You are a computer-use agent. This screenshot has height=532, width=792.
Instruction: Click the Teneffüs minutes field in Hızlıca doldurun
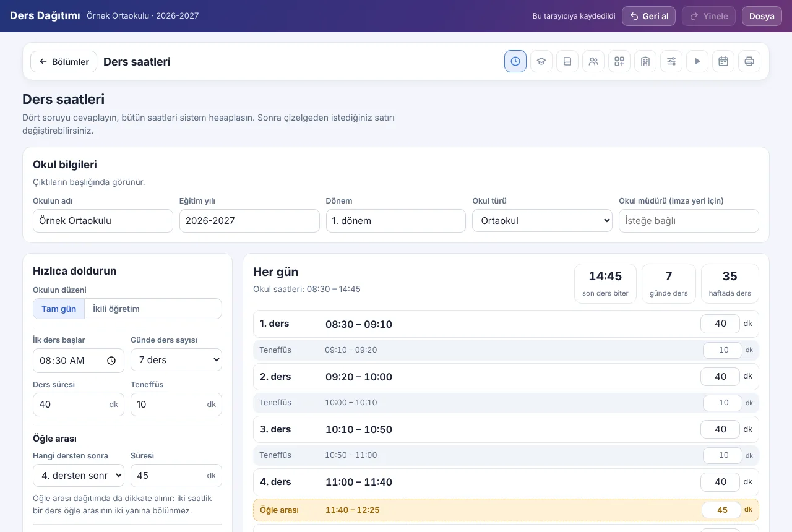click(x=176, y=405)
